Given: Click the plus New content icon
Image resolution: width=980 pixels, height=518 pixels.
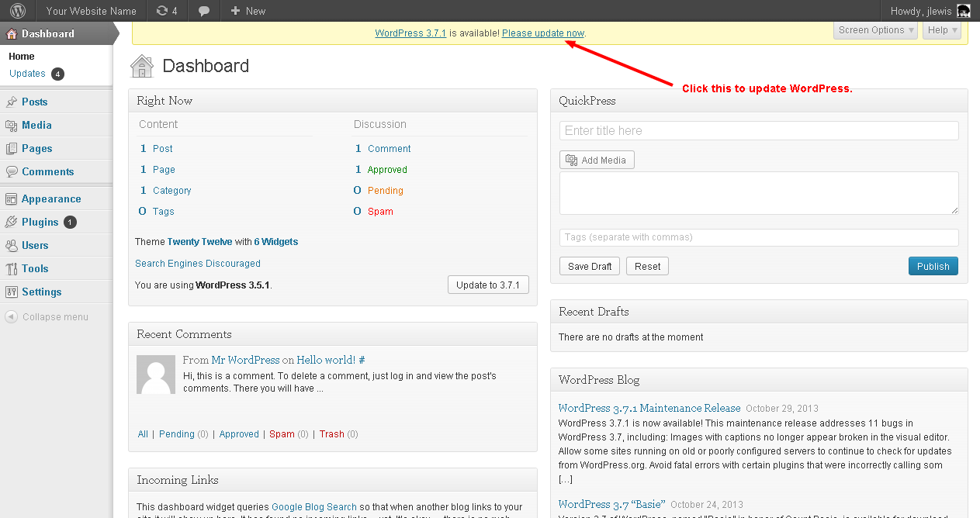Looking at the screenshot, I should 235,11.
